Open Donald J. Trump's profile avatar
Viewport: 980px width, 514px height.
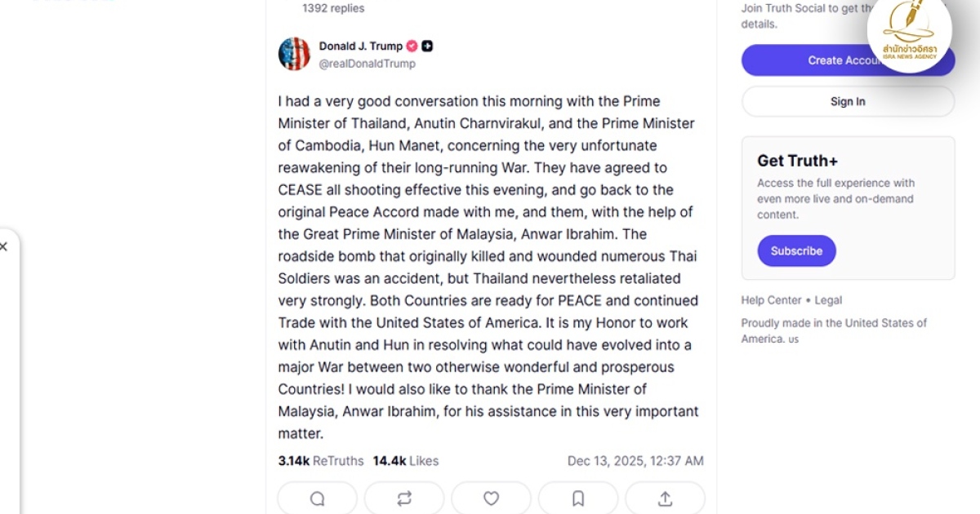pos(294,54)
